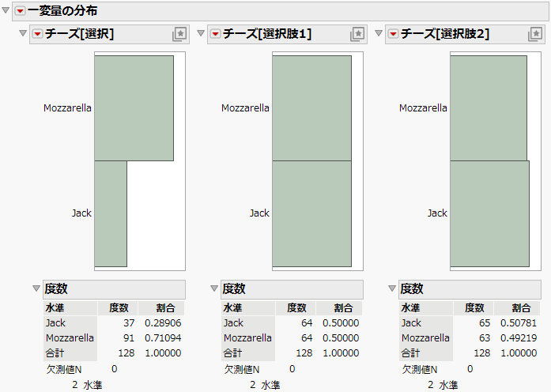Click the チーズ[選択] section title

tap(79, 34)
